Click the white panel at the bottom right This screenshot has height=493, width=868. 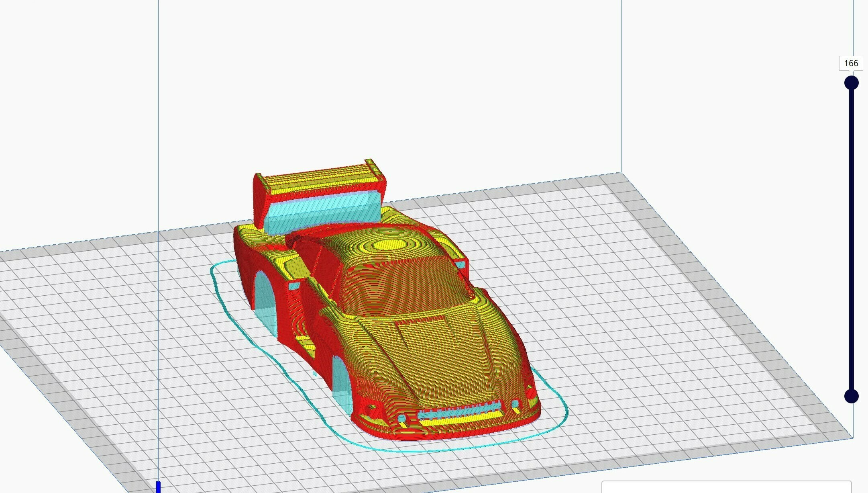coord(726,487)
